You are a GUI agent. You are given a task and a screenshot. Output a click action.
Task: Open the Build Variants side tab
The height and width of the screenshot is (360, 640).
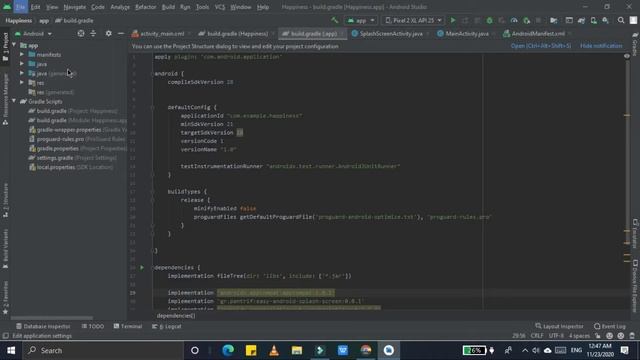5,248
